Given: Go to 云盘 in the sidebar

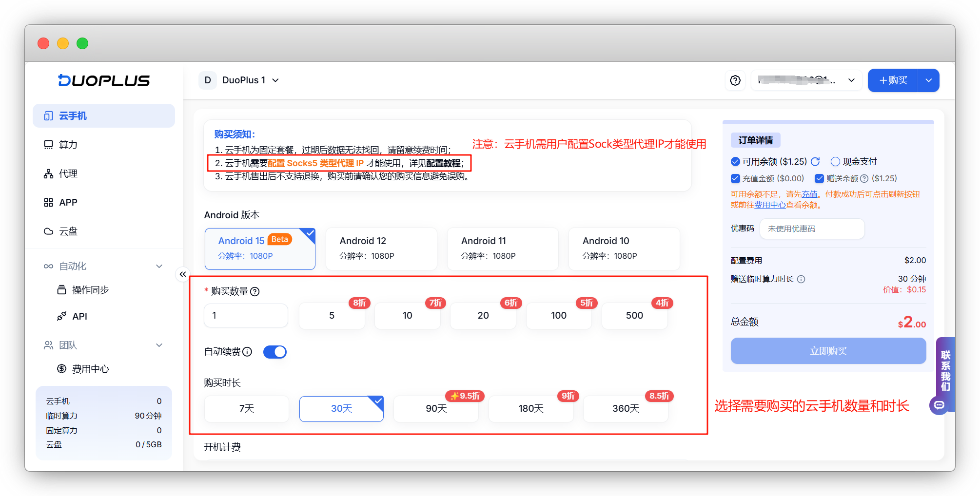Looking at the screenshot, I should click(68, 231).
